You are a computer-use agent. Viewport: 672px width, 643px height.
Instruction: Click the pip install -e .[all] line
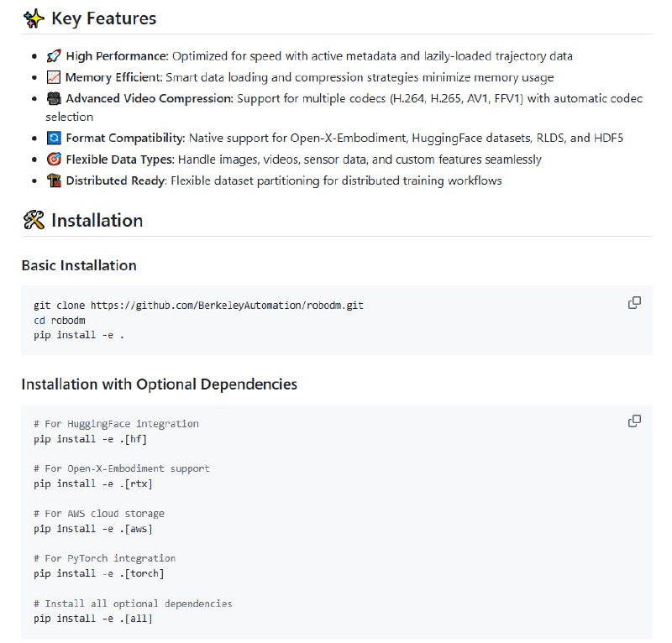[x=93, y=619]
